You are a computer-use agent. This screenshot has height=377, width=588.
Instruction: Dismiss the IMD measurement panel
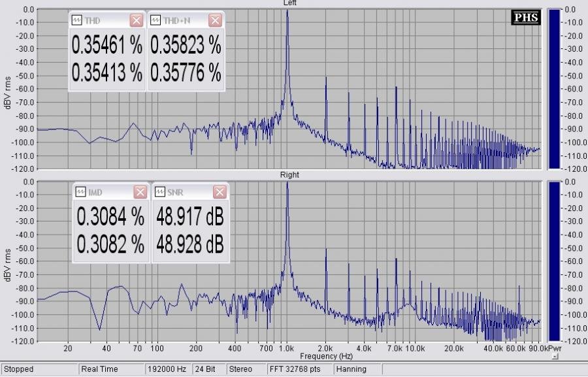140,192
